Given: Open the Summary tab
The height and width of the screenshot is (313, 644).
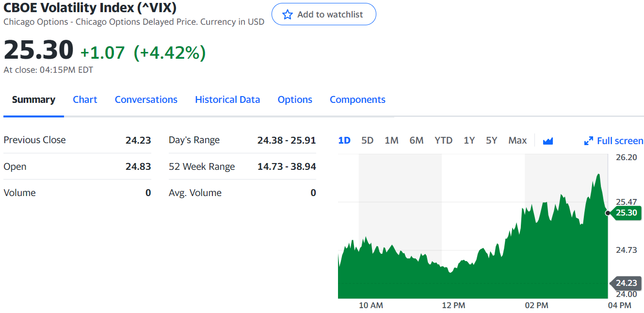Looking at the screenshot, I should 33,99.
